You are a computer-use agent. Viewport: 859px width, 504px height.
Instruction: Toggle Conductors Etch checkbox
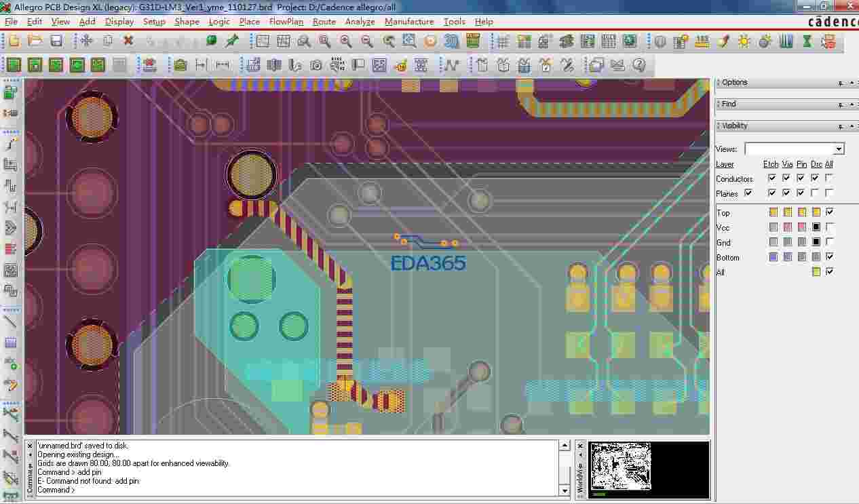tap(771, 178)
